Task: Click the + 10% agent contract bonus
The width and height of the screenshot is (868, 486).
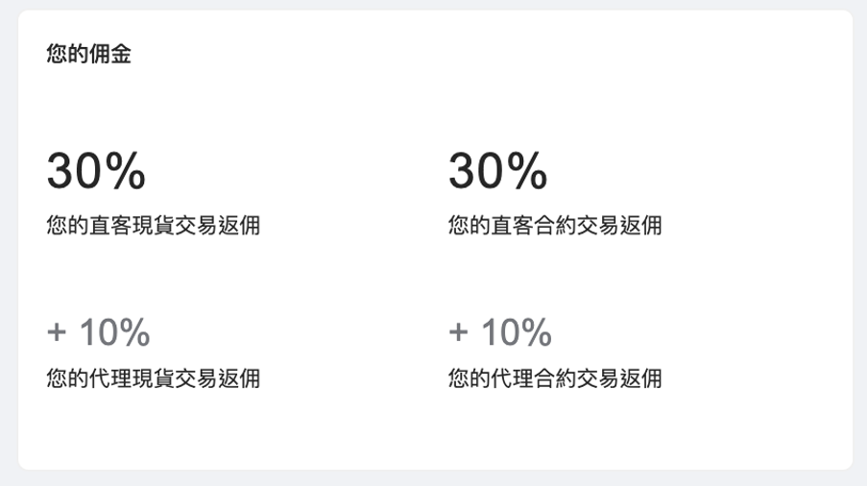Action: tap(499, 333)
